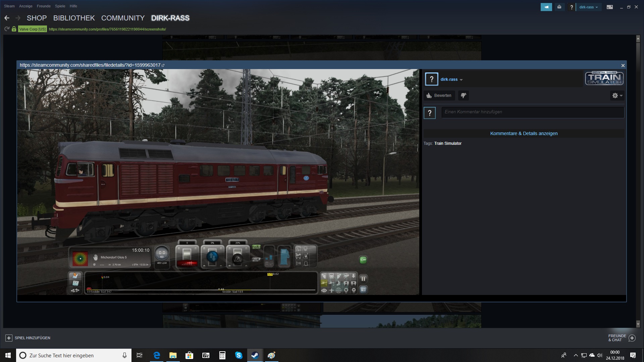Click the Train Simulator game logo

coord(604,78)
